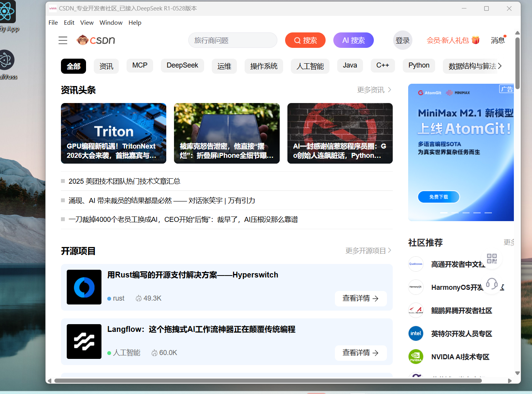Open the View menu
This screenshot has height=394, width=532.
tap(87, 23)
